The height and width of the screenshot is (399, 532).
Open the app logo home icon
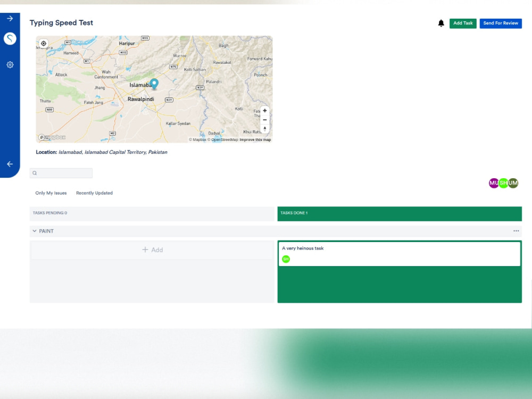(10, 38)
